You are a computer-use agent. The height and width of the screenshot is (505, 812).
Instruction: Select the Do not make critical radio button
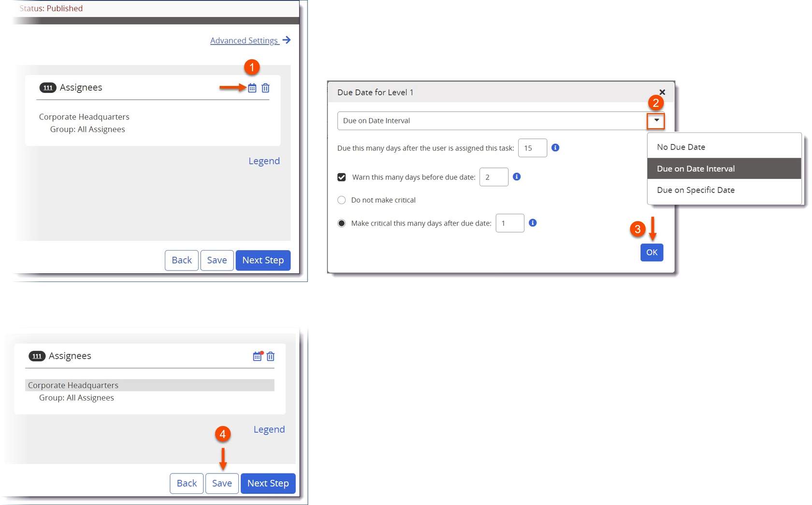pos(342,200)
